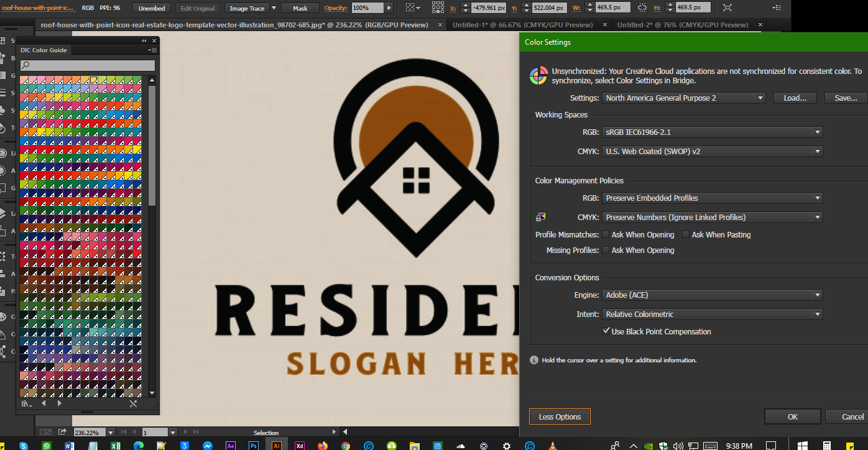Click the Illustrator taskbar icon
868x450 pixels.
[x=277, y=445]
